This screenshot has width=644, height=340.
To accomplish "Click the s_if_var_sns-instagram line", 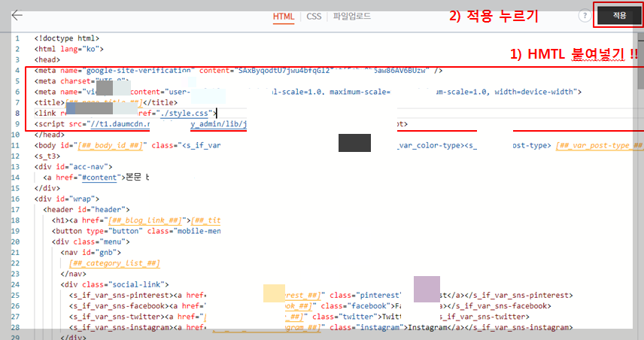I will 320,327.
